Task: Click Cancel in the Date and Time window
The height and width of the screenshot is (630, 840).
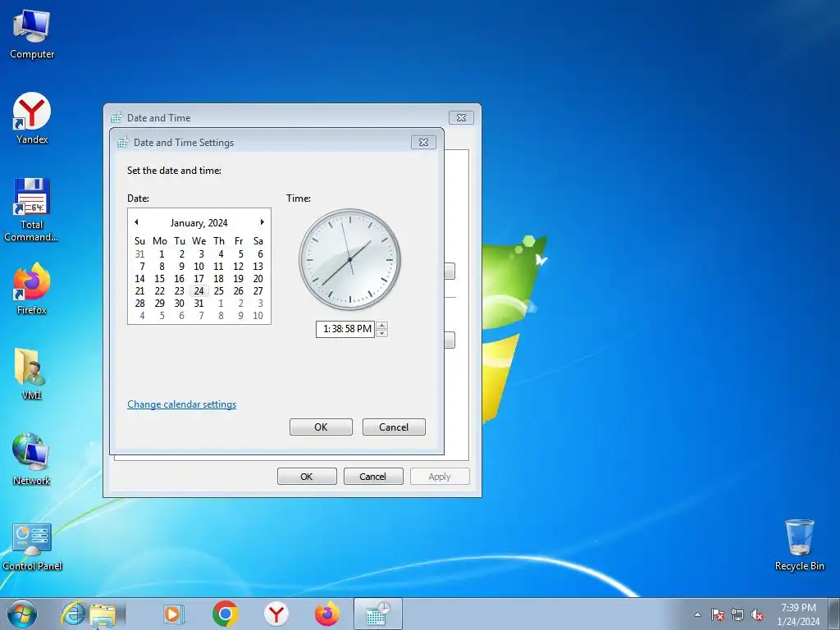Action: coord(373,477)
